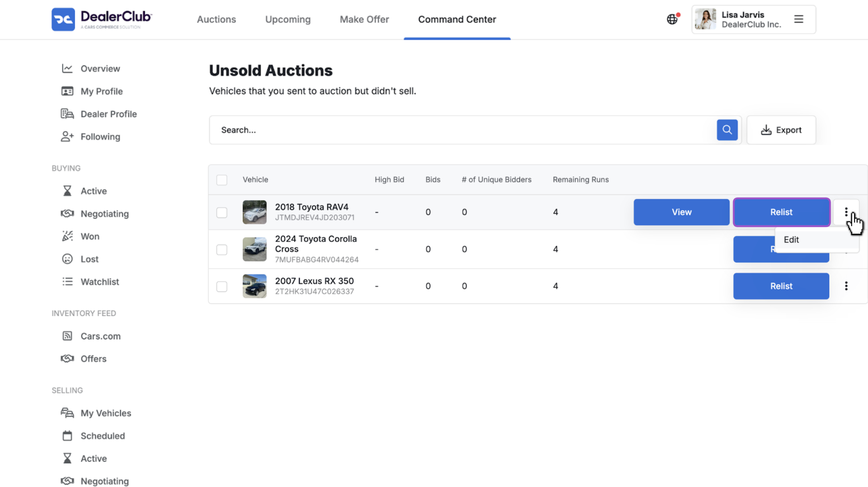Click the blue search magnifier icon
868x487 pixels.
[727, 130]
